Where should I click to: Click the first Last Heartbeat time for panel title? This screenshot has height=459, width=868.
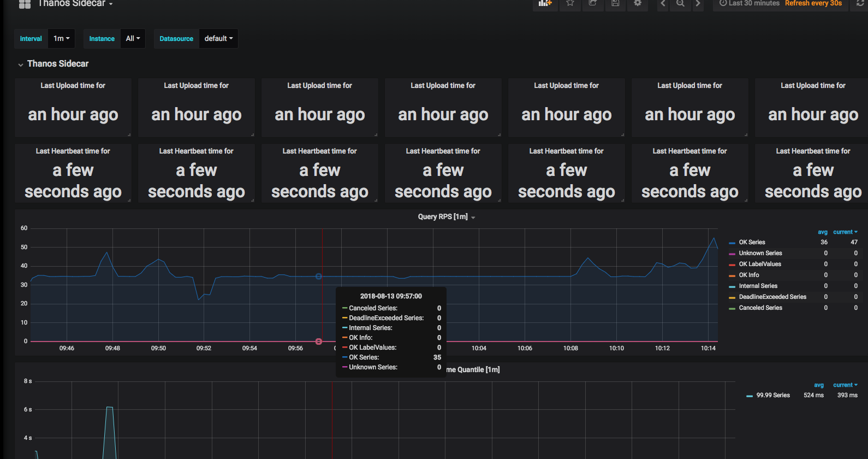click(x=73, y=151)
